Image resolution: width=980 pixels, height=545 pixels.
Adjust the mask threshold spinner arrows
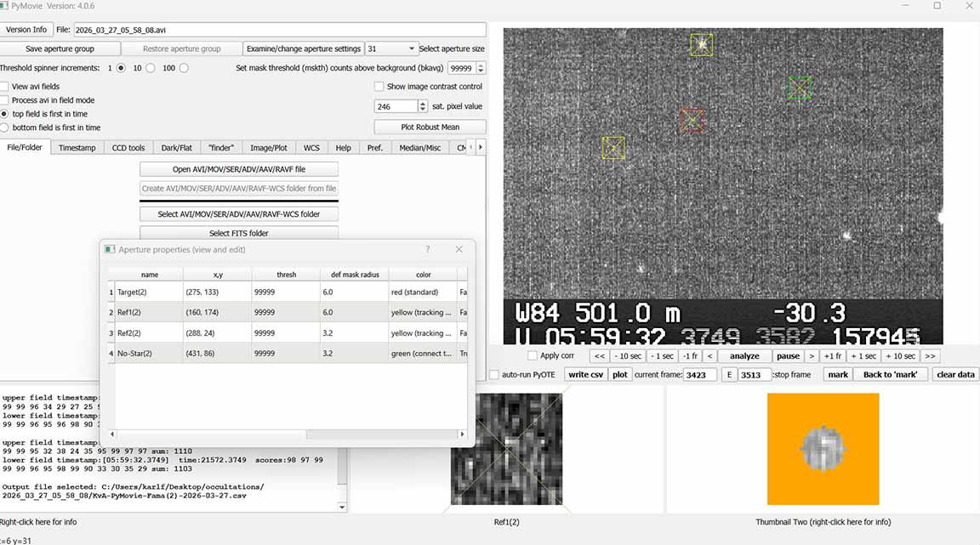pyautogui.click(x=480, y=68)
